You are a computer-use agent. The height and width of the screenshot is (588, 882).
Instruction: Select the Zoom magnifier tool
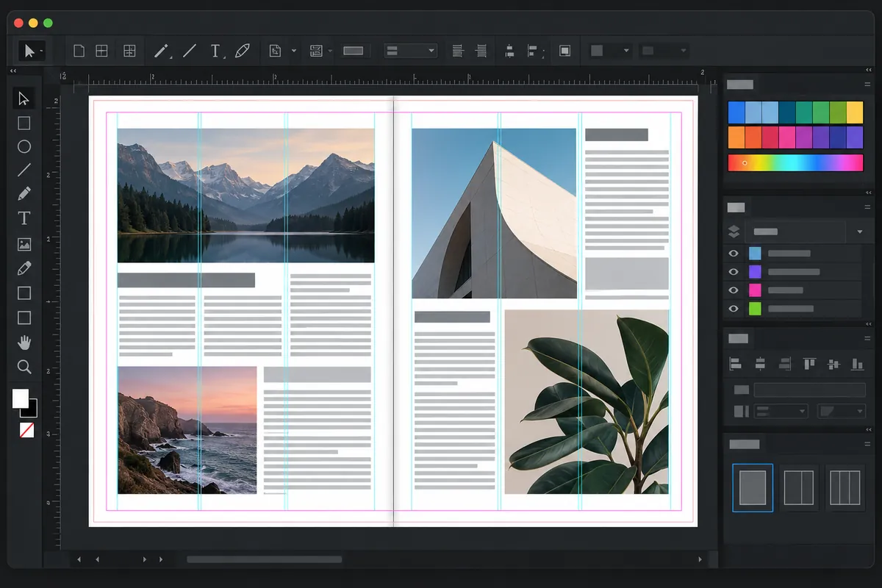(x=24, y=367)
